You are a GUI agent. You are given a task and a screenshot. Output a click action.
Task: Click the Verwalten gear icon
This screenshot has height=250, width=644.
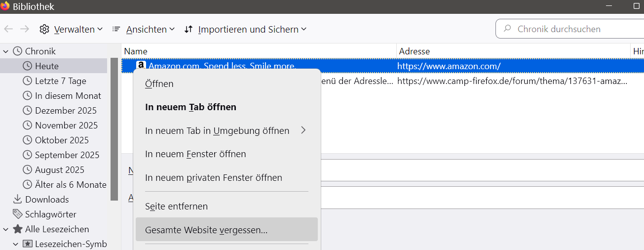(x=44, y=29)
